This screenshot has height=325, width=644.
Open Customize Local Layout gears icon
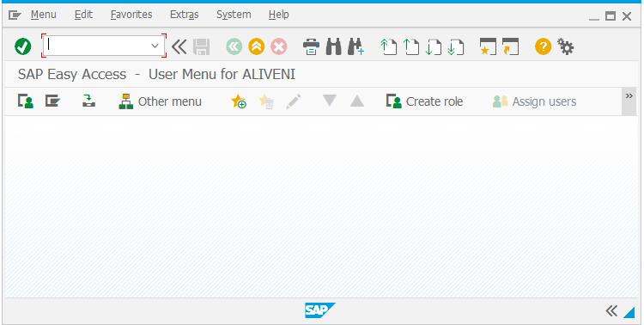click(565, 46)
